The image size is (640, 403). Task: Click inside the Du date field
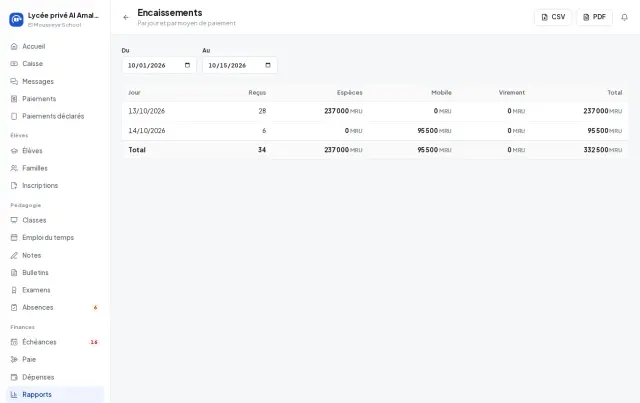159,65
